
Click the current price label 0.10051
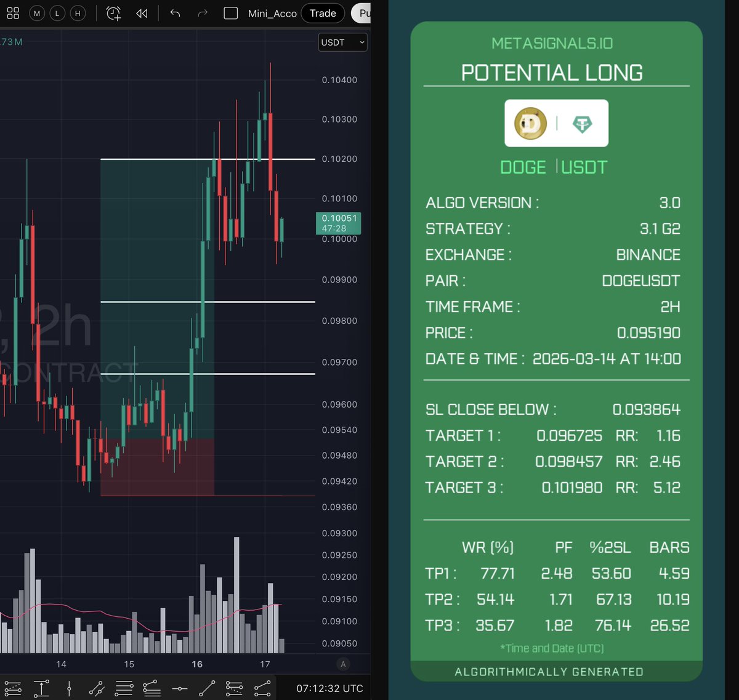click(x=338, y=223)
